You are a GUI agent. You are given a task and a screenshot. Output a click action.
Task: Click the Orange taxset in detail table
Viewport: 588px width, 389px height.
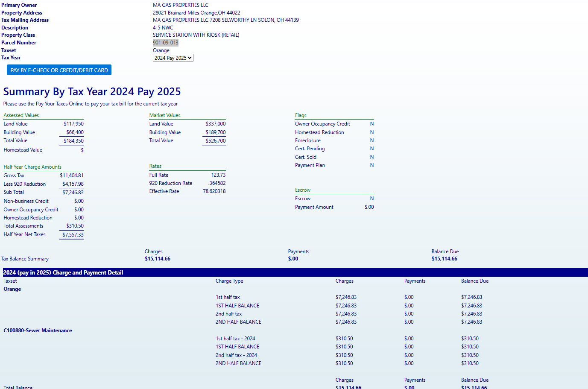(x=12, y=289)
